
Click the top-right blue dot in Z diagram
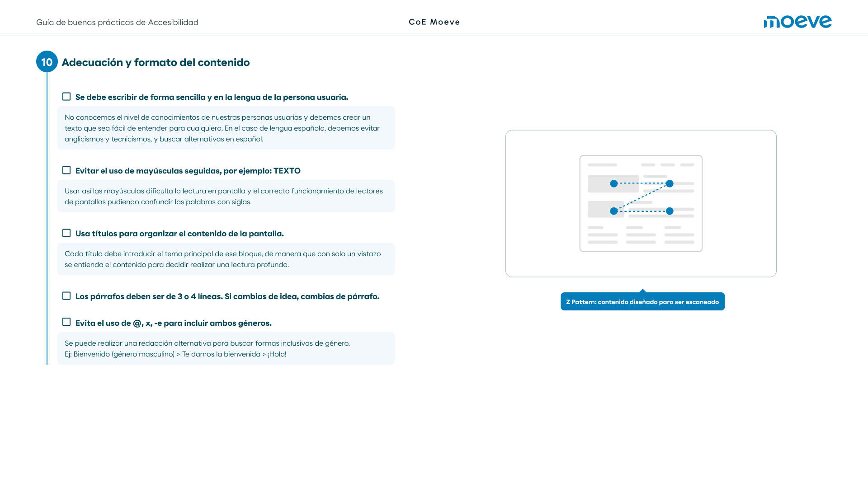pos(670,183)
